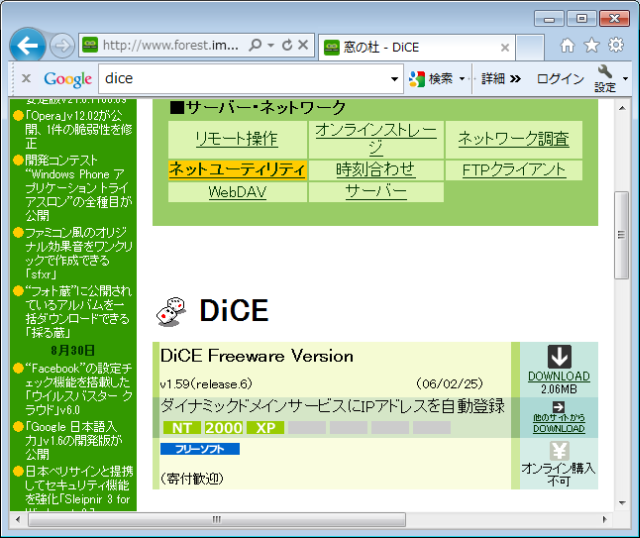The width and height of the screenshot is (640, 538).
Task: Open the オンラインストレージ category link
Action: [x=376, y=139]
